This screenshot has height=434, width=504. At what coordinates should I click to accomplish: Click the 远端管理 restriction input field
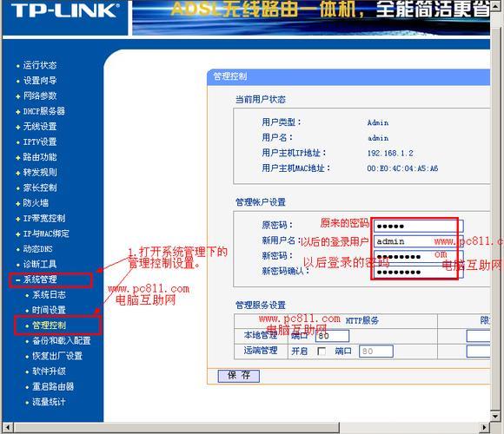coord(478,352)
